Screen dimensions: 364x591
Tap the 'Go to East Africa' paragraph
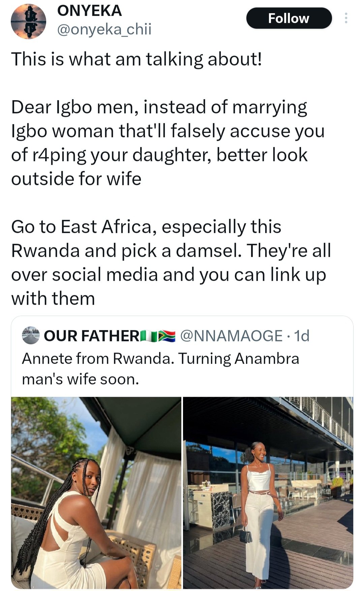pos(171,262)
